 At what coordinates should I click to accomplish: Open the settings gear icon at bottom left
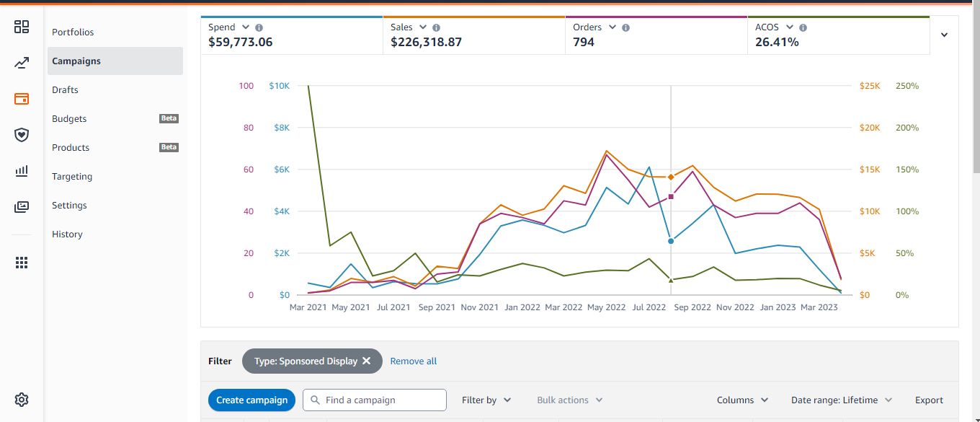pos(22,400)
